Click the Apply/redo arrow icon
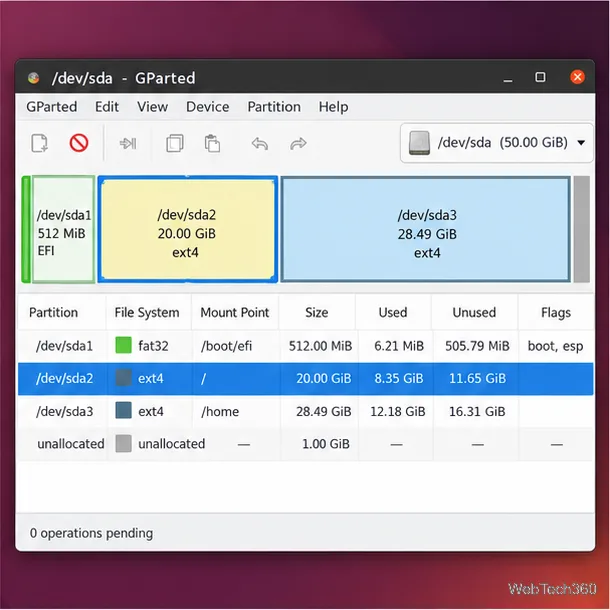The width and height of the screenshot is (610, 610). point(298,144)
